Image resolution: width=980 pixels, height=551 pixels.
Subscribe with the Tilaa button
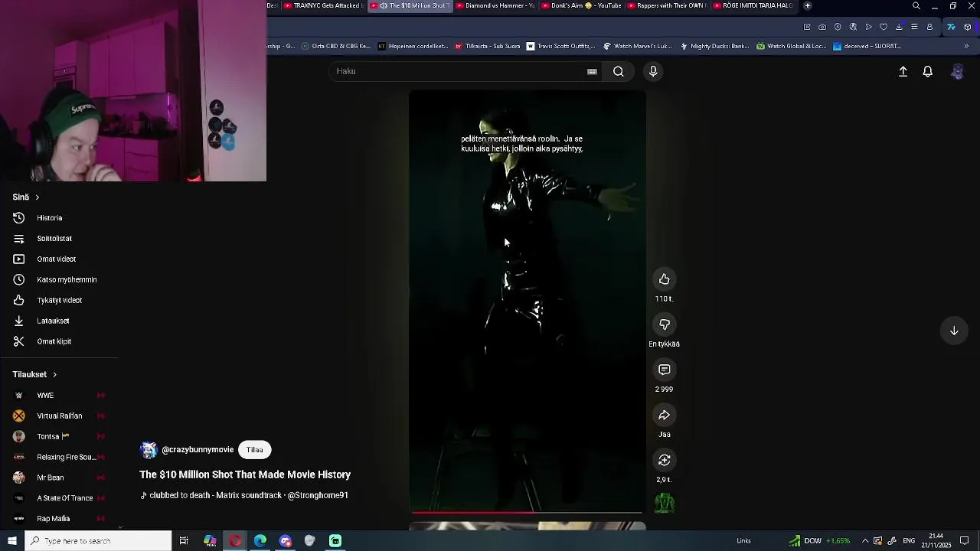click(255, 450)
